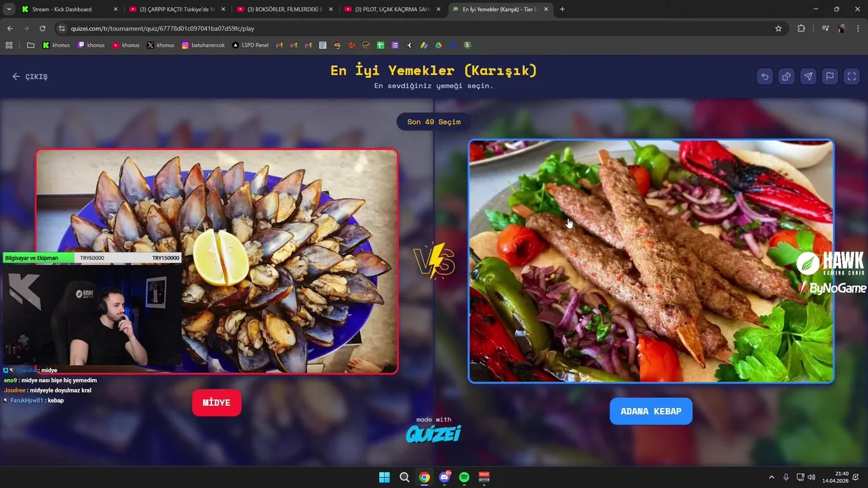Pick the midye photo card
The height and width of the screenshot is (488, 868).
[216, 261]
